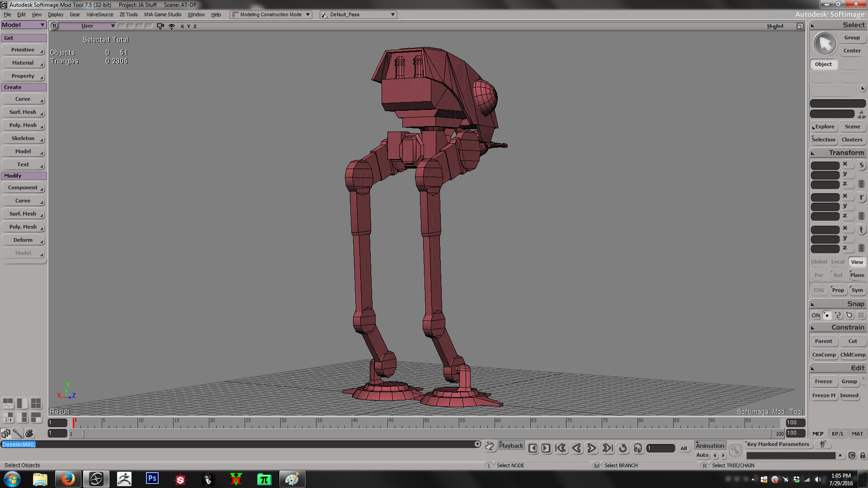
Task: Activate the translate tool T icon
Action: [x=861, y=230]
